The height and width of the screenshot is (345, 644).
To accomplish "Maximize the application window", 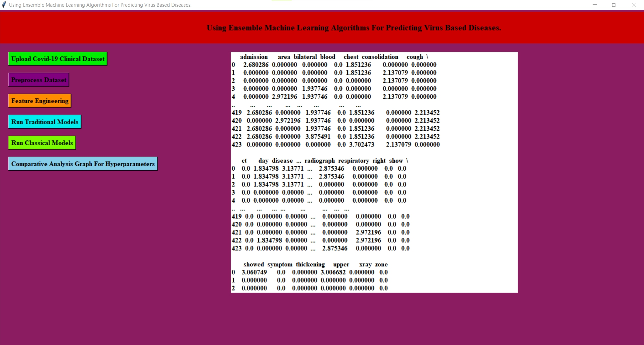I will point(614,5).
